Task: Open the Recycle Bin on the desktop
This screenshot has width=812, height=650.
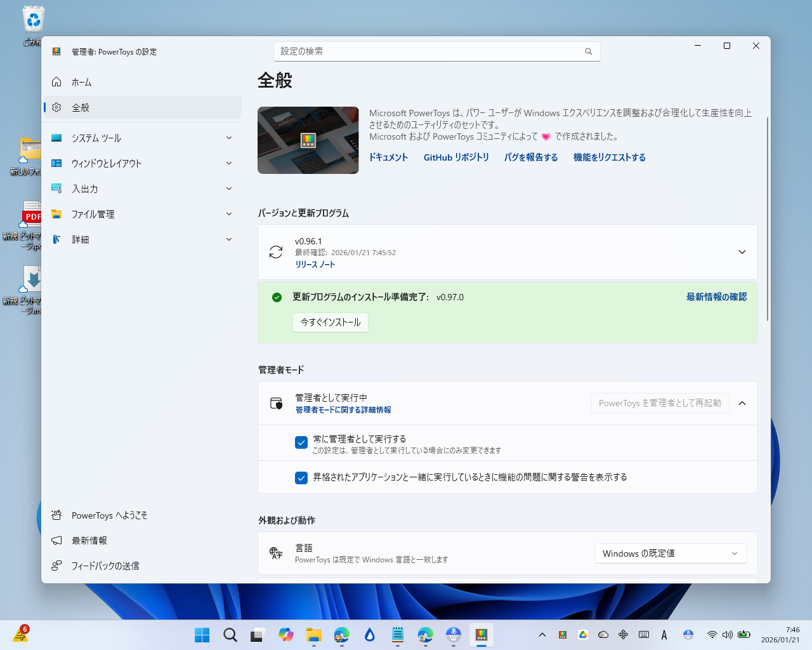Action: click(x=33, y=27)
